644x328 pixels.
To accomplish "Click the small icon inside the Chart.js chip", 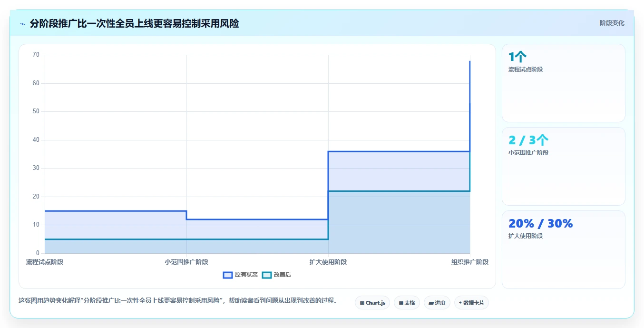I will coord(362,303).
